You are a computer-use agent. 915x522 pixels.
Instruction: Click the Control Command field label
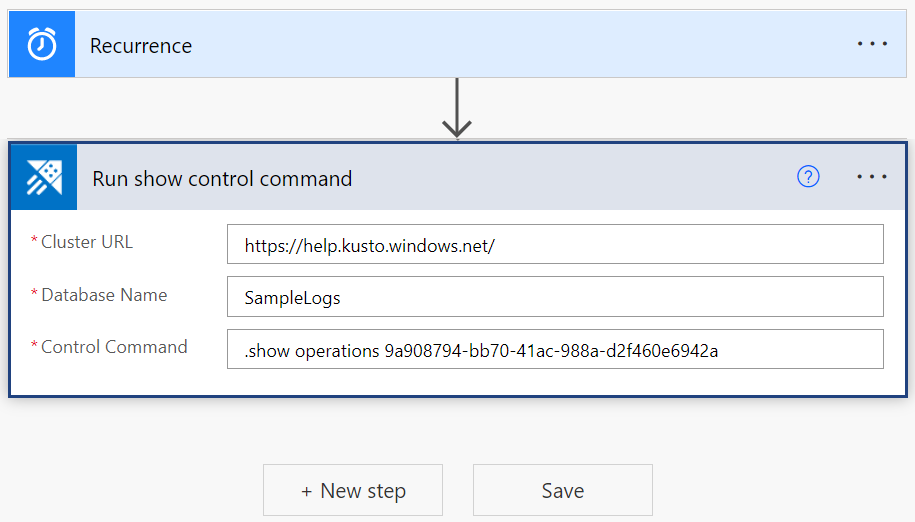tap(114, 347)
